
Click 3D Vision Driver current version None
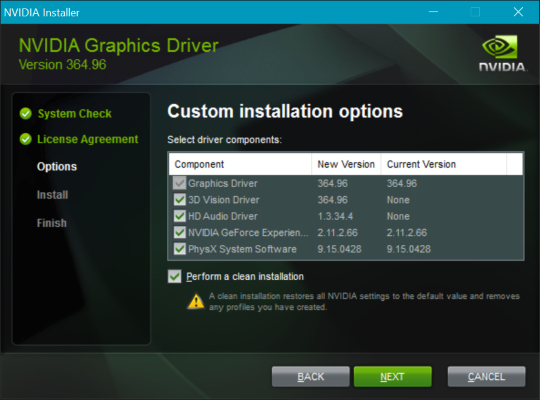pos(398,200)
